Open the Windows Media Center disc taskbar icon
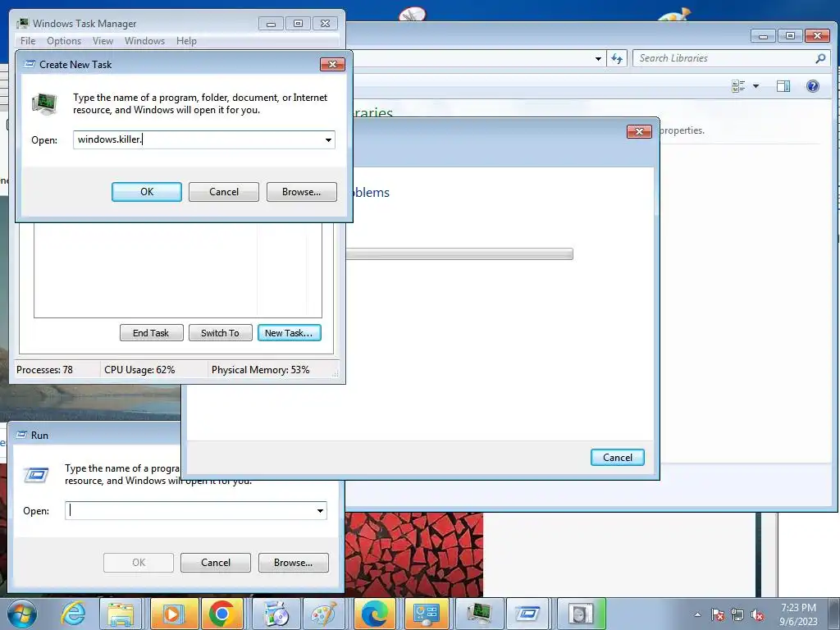The width and height of the screenshot is (840, 630). point(277,614)
